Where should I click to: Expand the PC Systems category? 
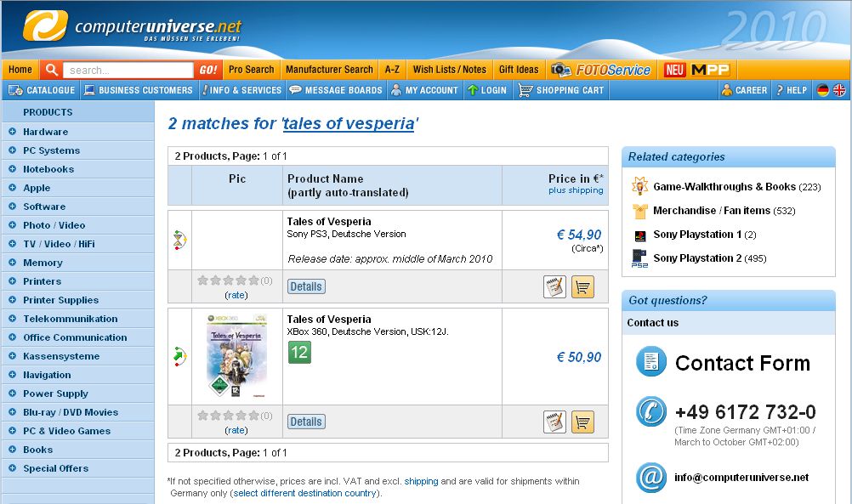click(12, 150)
